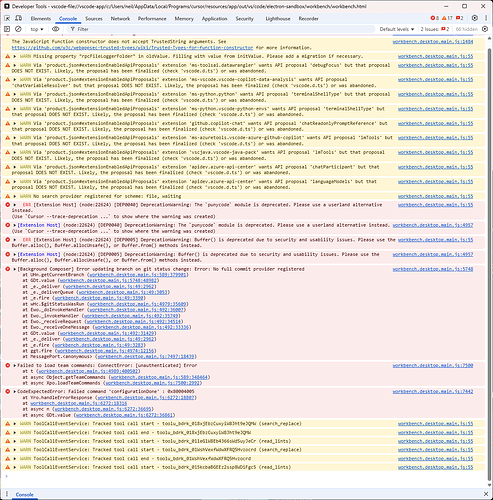Click the '2 Issues' indicator in console toolbar
Screen dimensions: 493x500
coord(435,29)
